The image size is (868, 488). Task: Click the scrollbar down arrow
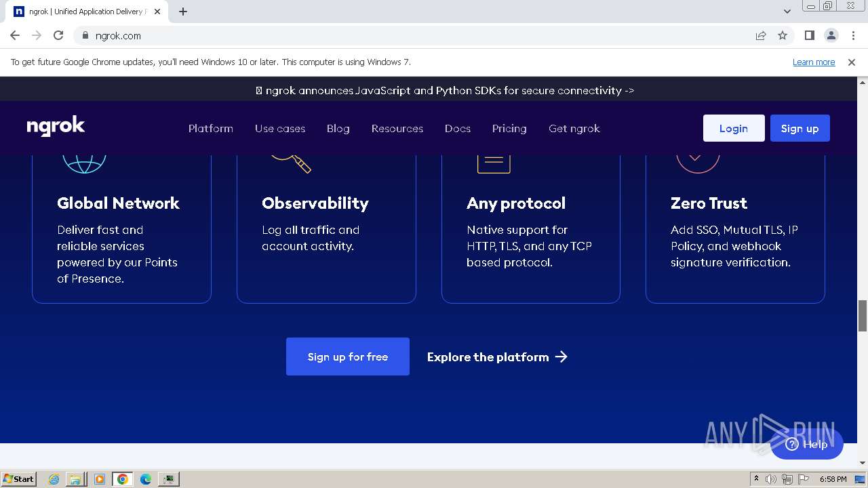pyautogui.click(x=863, y=463)
